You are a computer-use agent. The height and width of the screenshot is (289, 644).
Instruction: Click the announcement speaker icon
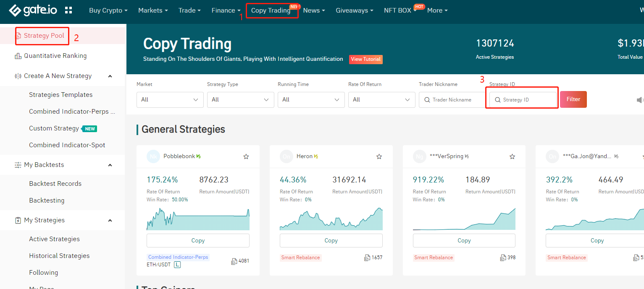(x=640, y=100)
